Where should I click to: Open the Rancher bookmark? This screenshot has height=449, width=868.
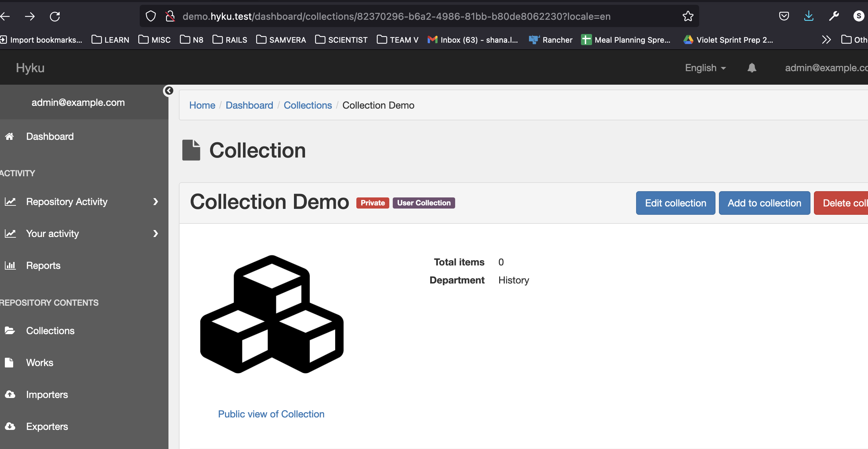550,40
